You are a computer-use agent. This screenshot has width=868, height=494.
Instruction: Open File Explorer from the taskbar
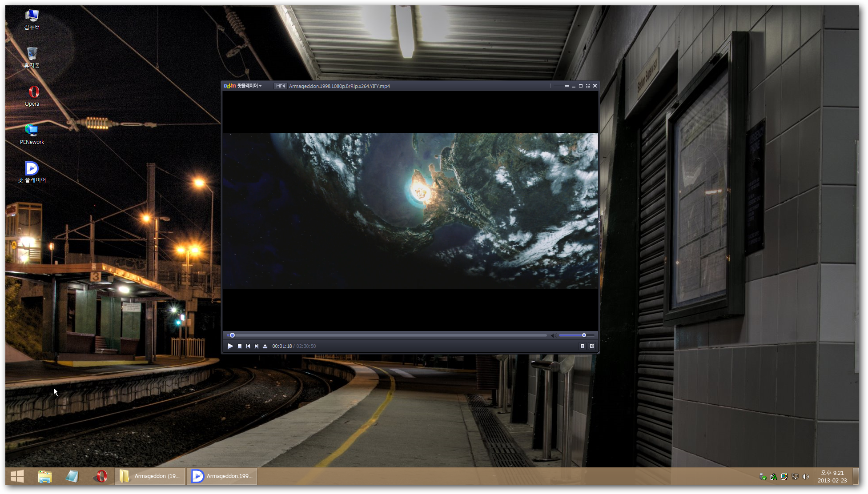click(x=45, y=476)
